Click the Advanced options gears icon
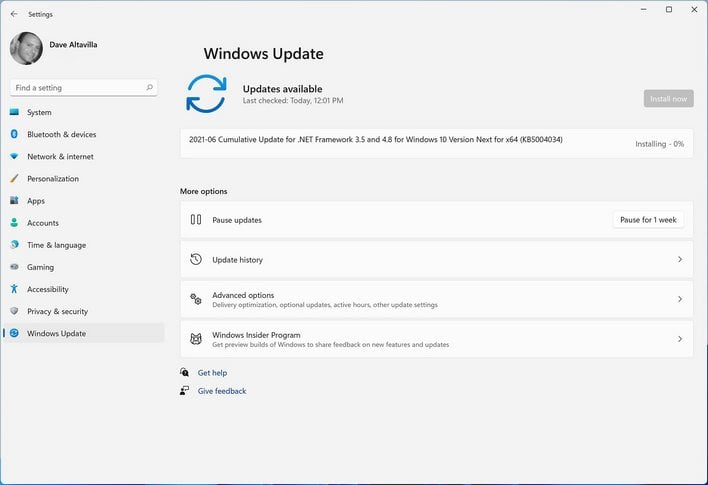Image resolution: width=708 pixels, height=485 pixels. (x=196, y=299)
